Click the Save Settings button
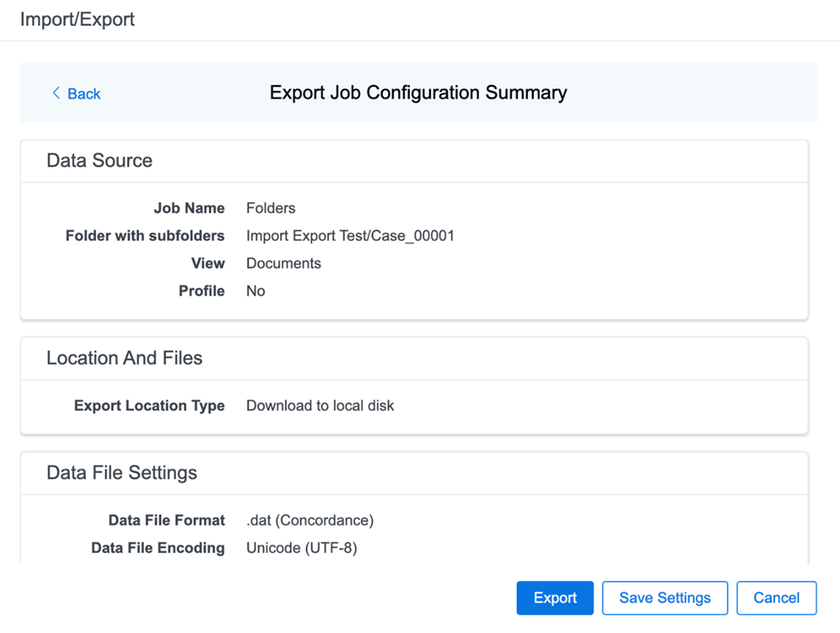Screen dimensions: 840x633 point(665,598)
